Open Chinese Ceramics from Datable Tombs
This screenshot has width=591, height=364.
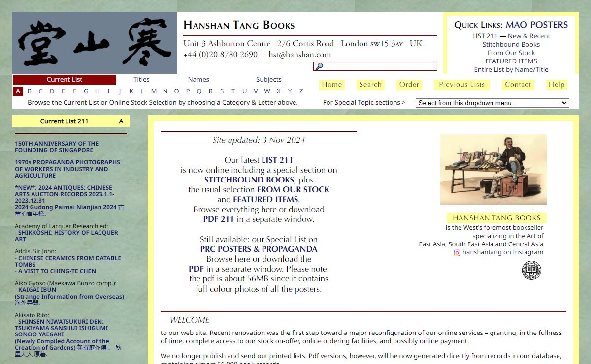pos(68,261)
